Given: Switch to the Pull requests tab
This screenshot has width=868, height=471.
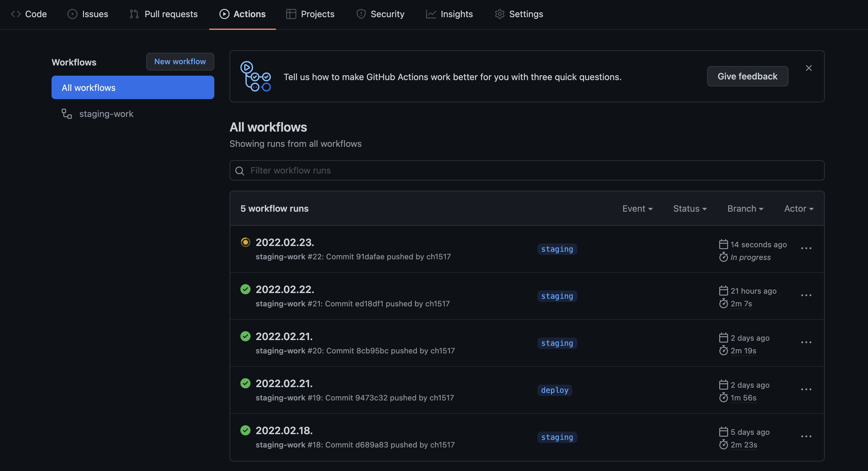Looking at the screenshot, I should [x=164, y=14].
